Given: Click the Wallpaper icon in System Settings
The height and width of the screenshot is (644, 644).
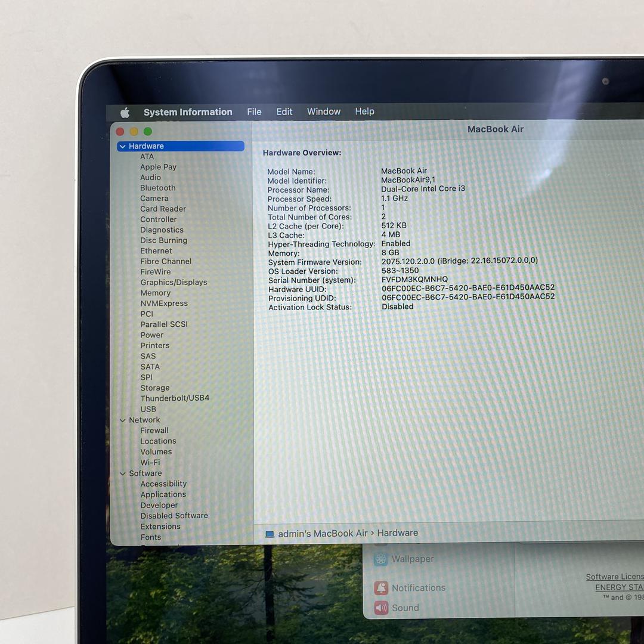Looking at the screenshot, I should point(380,559).
